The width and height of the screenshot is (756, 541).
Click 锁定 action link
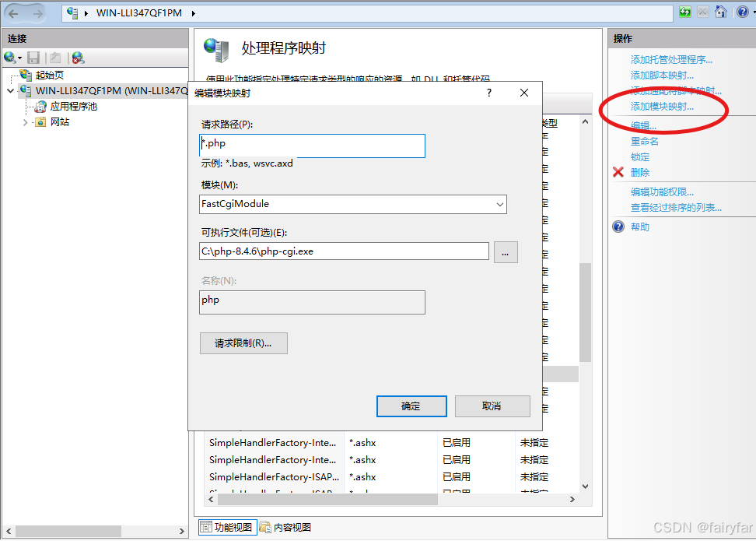coord(640,156)
